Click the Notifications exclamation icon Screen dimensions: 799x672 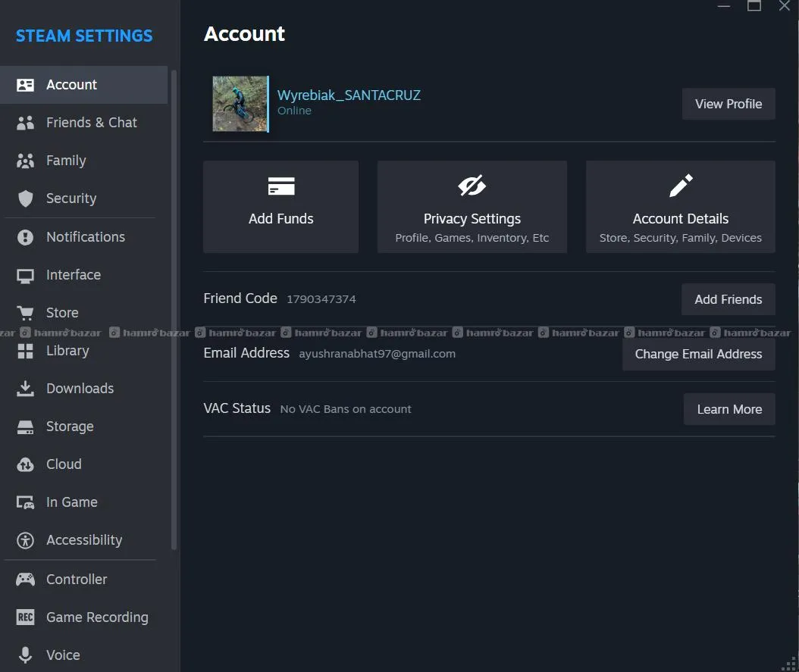tap(26, 237)
